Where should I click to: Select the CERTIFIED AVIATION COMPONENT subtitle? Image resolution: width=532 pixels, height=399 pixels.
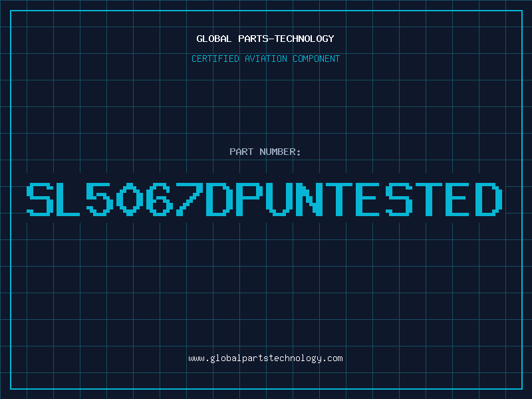coord(265,59)
